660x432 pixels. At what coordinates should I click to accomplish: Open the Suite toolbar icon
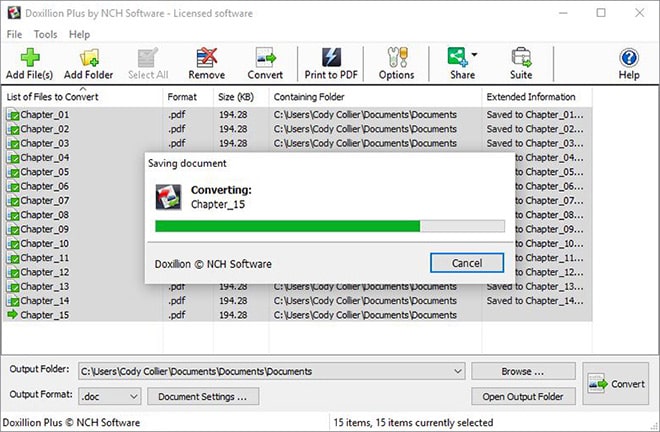[x=521, y=57]
